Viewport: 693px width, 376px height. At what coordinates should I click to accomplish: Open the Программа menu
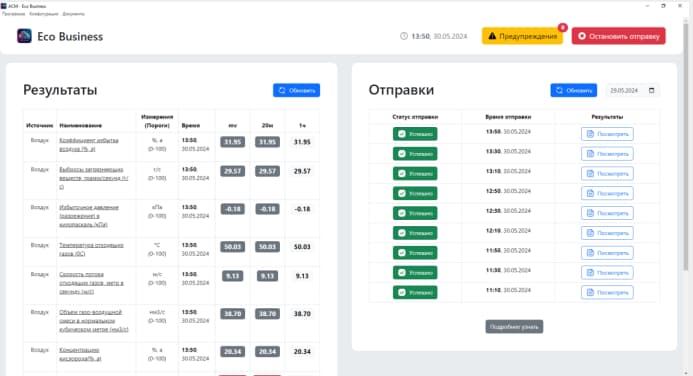(x=13, y=14)
